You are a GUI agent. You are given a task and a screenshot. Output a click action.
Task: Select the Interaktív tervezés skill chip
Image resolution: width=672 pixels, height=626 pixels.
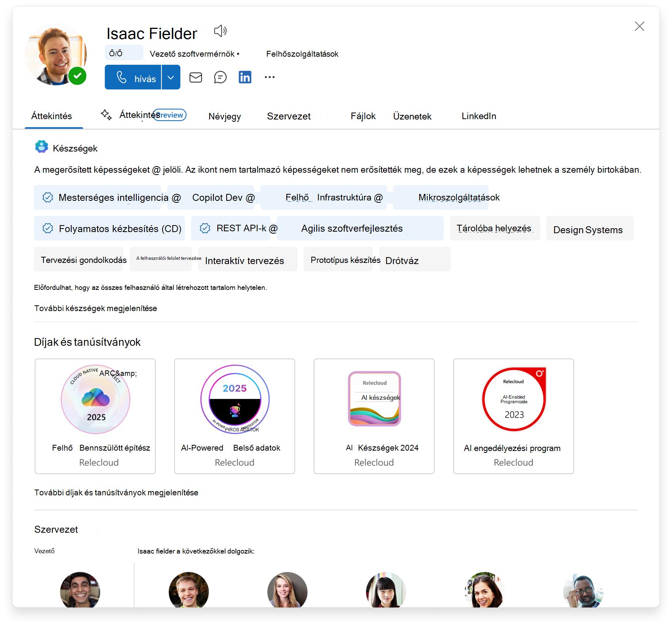[x=247, y=259]
